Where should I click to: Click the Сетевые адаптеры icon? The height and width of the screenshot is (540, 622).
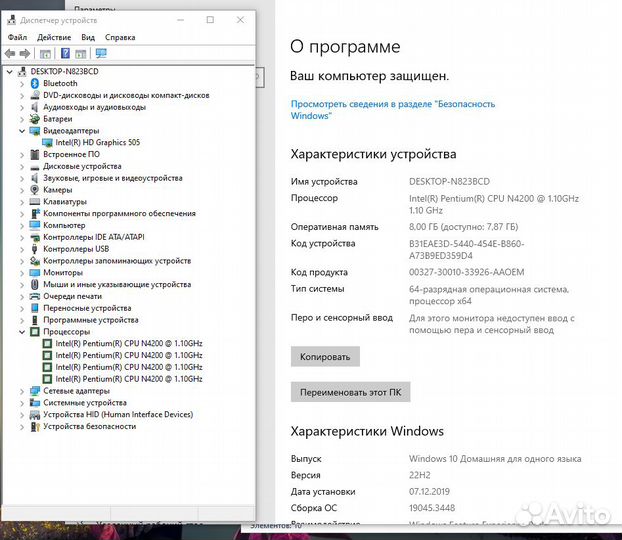pos(35,391)
